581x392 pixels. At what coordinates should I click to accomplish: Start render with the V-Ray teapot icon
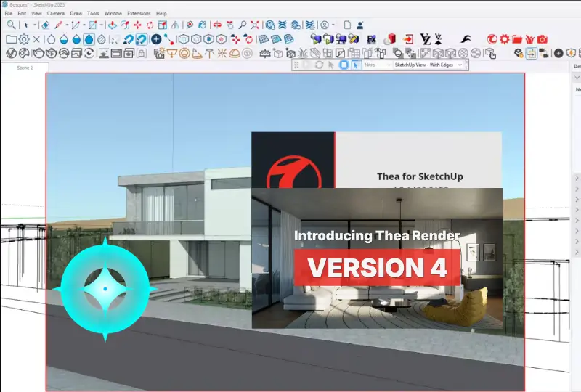point(38,53)
